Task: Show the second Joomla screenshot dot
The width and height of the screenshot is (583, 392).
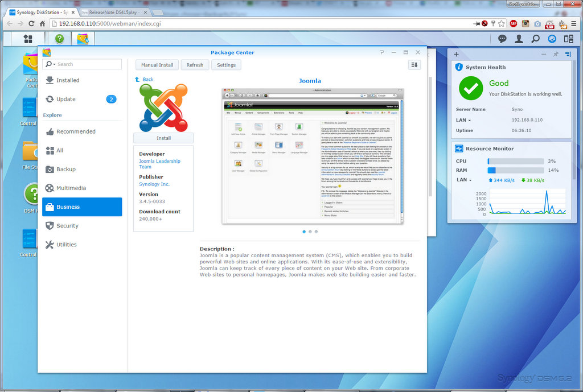Action: coord(310,232)
